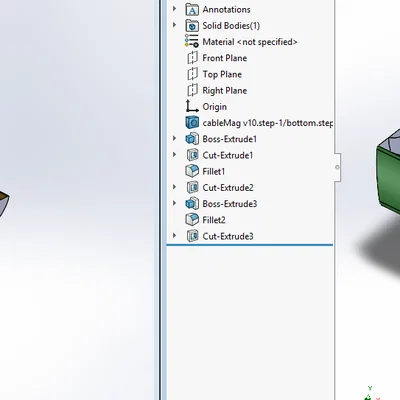Click the Boss-Extrude1 feature icon
Image resolution: width=400 pixels, height=400 pixels.
coord(192,139)
